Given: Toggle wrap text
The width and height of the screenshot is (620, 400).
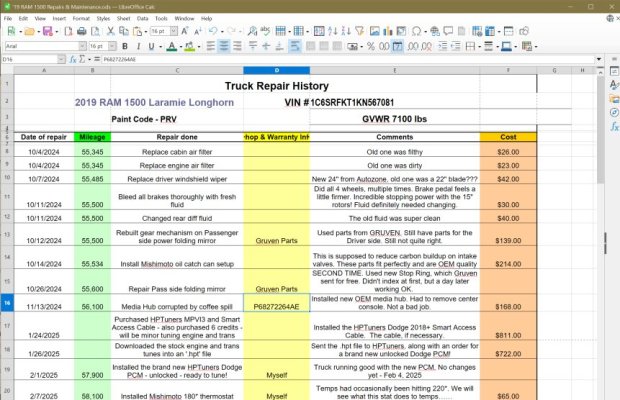Looking at the screenshot, I should tap(295, 46).
